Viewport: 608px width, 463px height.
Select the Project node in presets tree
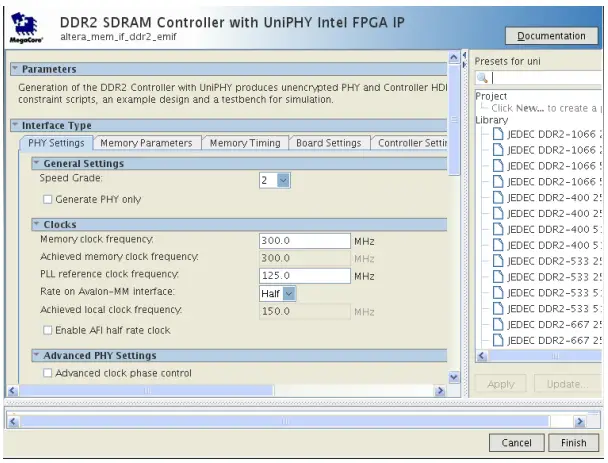point(491,96)
